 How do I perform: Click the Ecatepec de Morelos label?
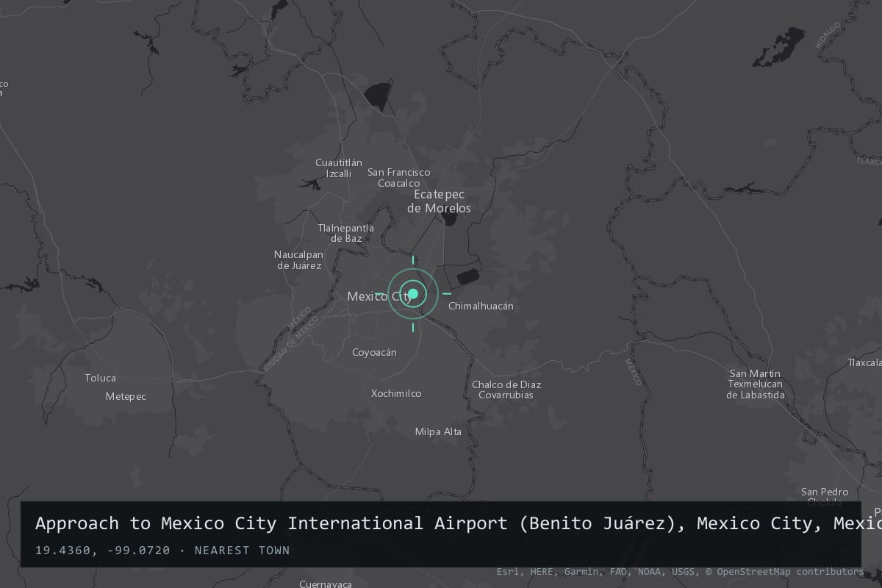point(439,201)
